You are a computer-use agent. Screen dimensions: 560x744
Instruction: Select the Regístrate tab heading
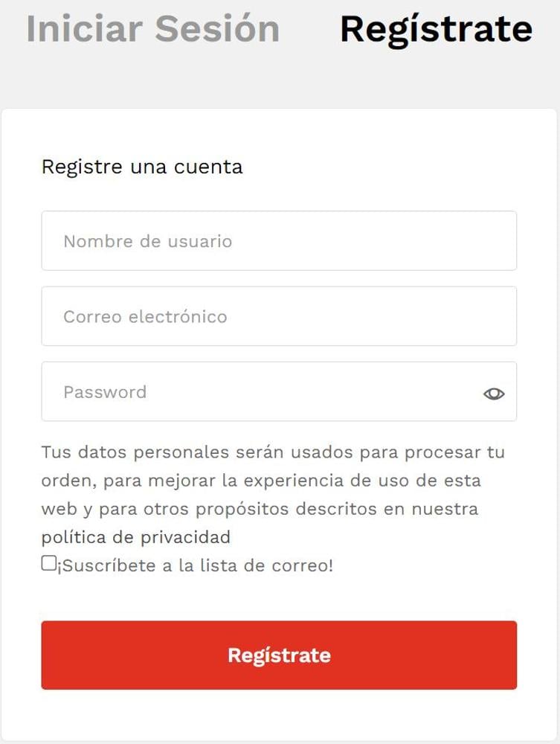[x=437, y=30]
